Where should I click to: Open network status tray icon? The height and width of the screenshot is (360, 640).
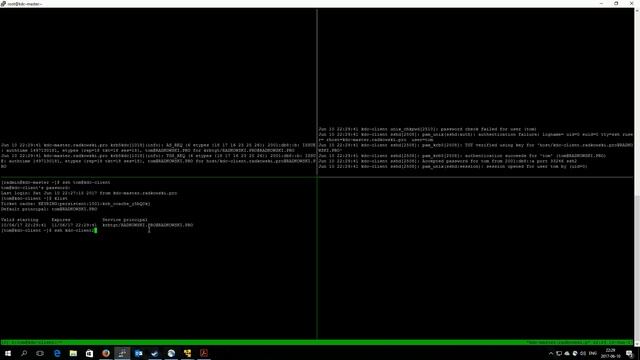(x=559, y=353)
